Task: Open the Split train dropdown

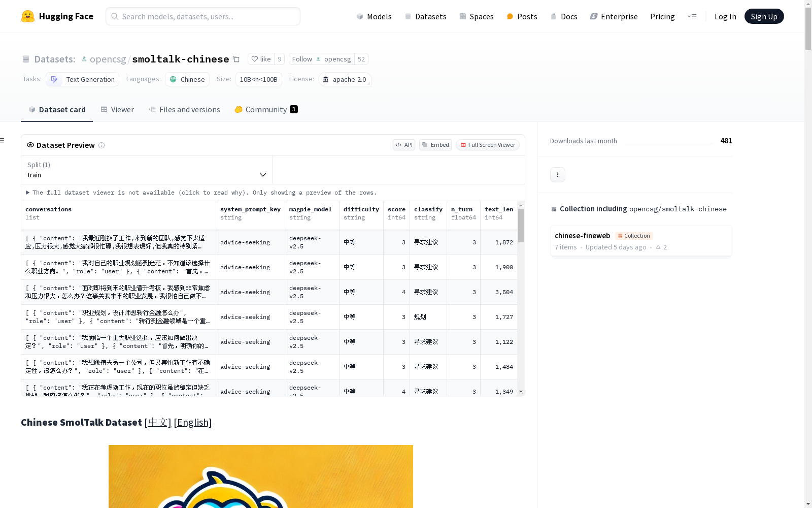Action: click(147, 170)
